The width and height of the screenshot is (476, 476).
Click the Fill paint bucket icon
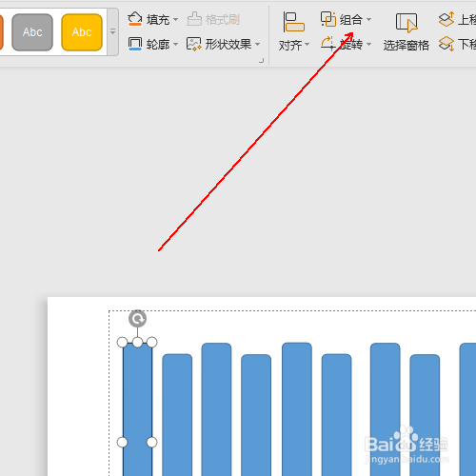point(135,19)
